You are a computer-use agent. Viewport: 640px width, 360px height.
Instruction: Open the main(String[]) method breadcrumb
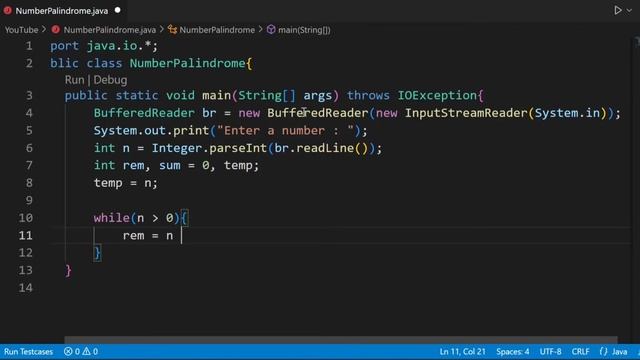(304, 30)
